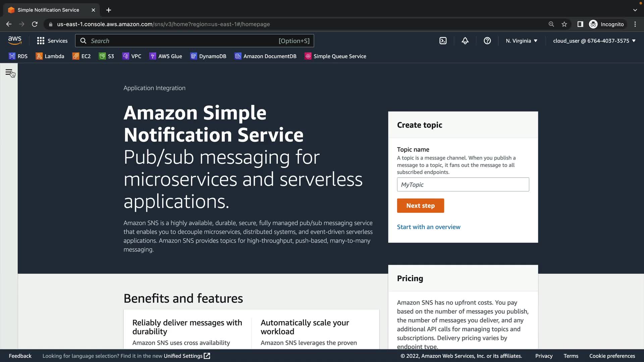This screenshot has height=362, width=644.
Task: Bookmark page with star icon
Action: (564, 24)
